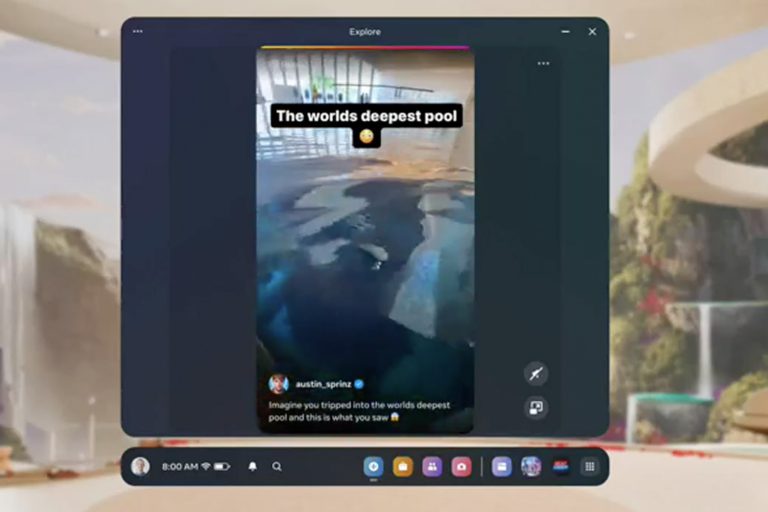Viewport: 768px width, 512px height.
Task: Open the pink Camera app icon
Action: coord(461,466)
